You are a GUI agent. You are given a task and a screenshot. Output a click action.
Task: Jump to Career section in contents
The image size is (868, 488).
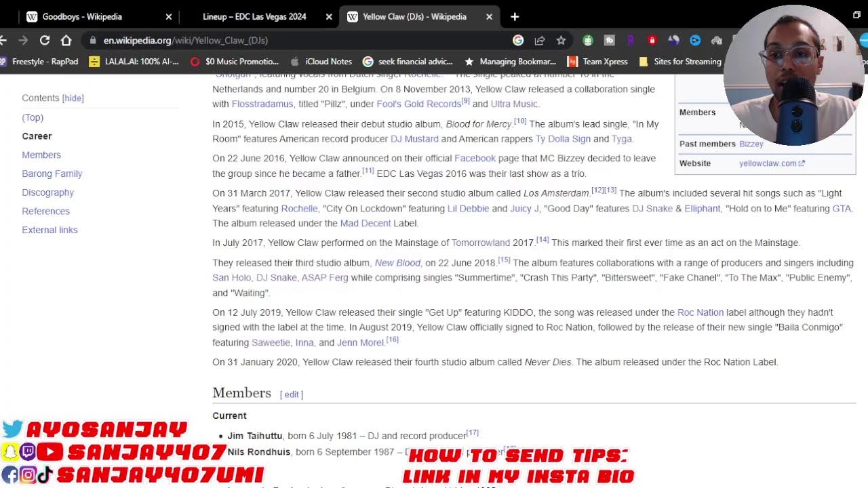(37, 136)
